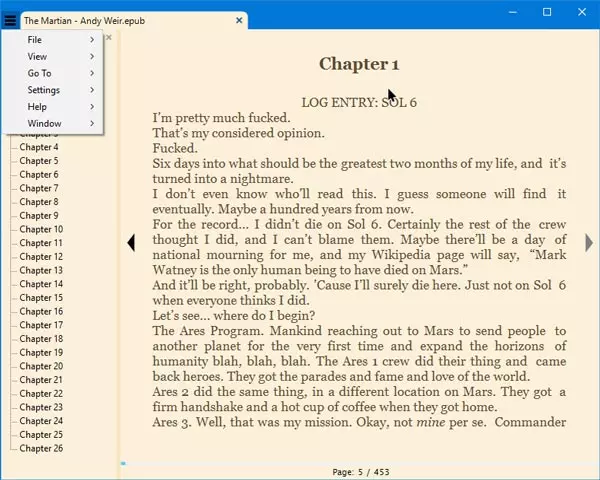Screen dimensions: 600x480
Task: Click the hamburger menu icon
Action: 10,20
